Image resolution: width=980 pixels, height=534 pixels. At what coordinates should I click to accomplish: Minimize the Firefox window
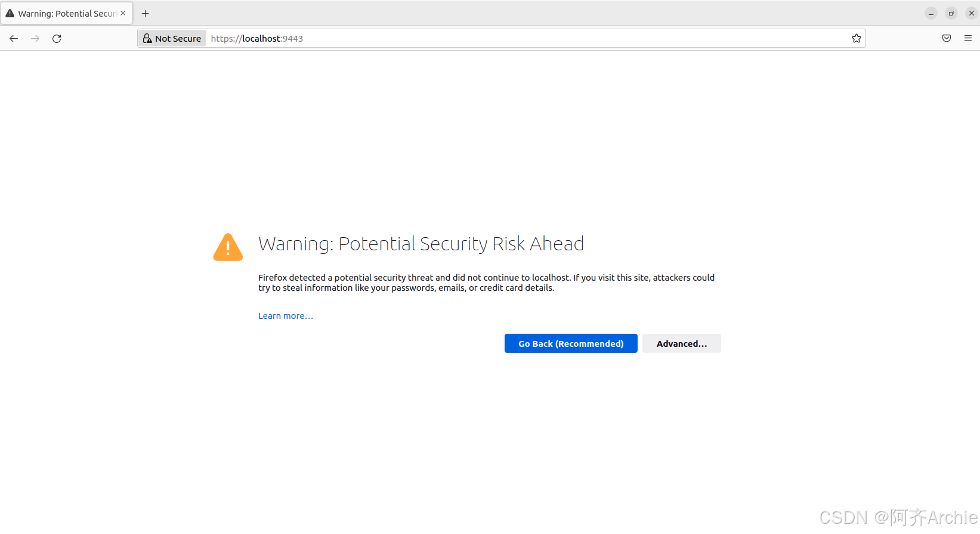pyautogui.click(x=931, y=13)
